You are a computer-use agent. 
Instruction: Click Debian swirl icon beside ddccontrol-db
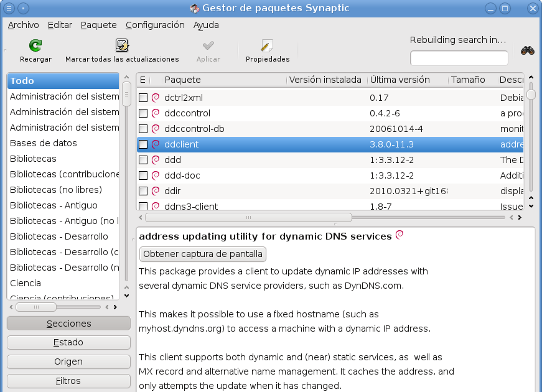pos(156,129)
